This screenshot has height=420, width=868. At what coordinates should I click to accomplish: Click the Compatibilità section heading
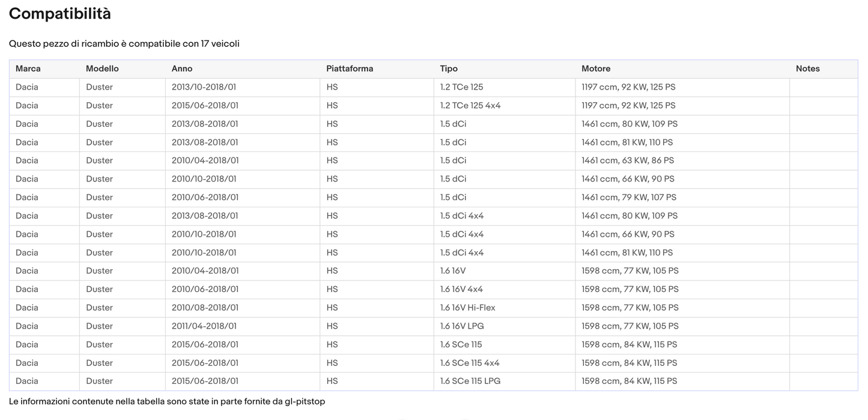click(x=60, y=14)
